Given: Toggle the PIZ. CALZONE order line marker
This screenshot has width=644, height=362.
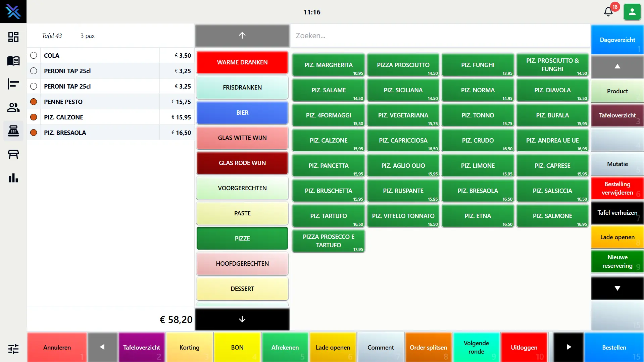Looking at the screenshot, I should pyautogui.click(x=34, y=117).
